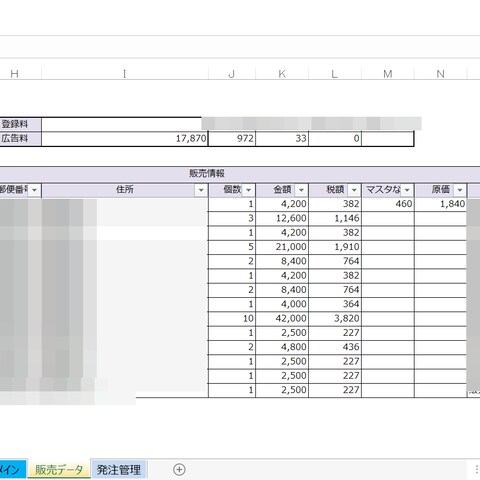Select the cell with value 972
This screenshot has width=480, height=480.
click(232, 138)
